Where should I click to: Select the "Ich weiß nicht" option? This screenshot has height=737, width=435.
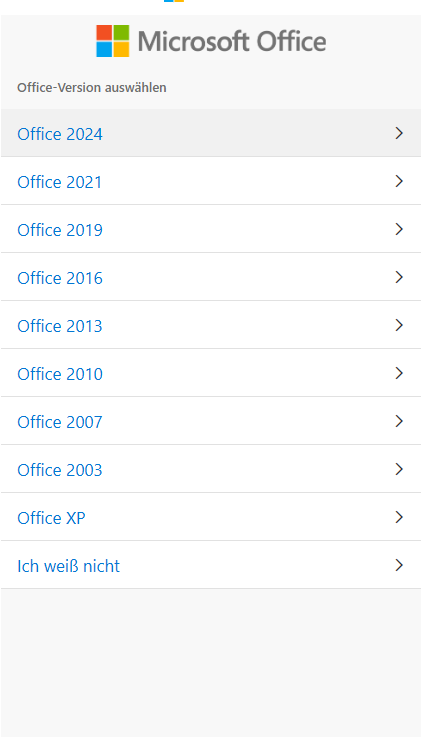pyautogui.click(x=69, y=566)
